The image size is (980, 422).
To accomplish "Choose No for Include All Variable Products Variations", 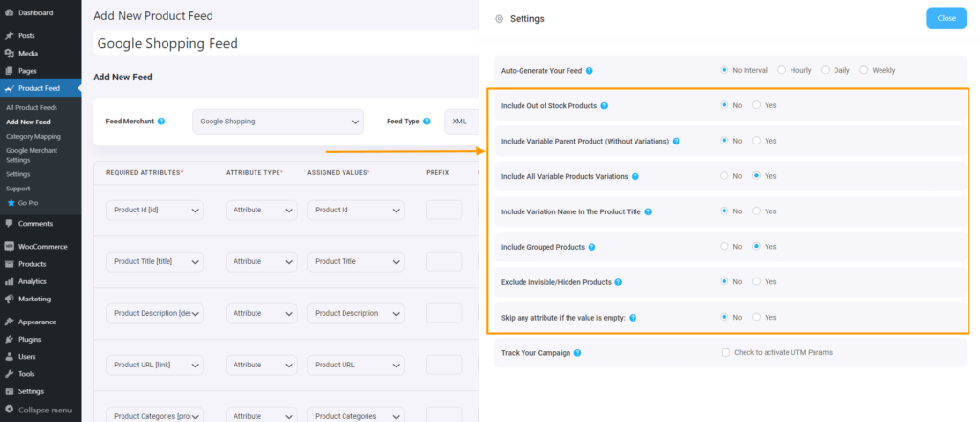I will pyautogui.click(x=724, y=176).
